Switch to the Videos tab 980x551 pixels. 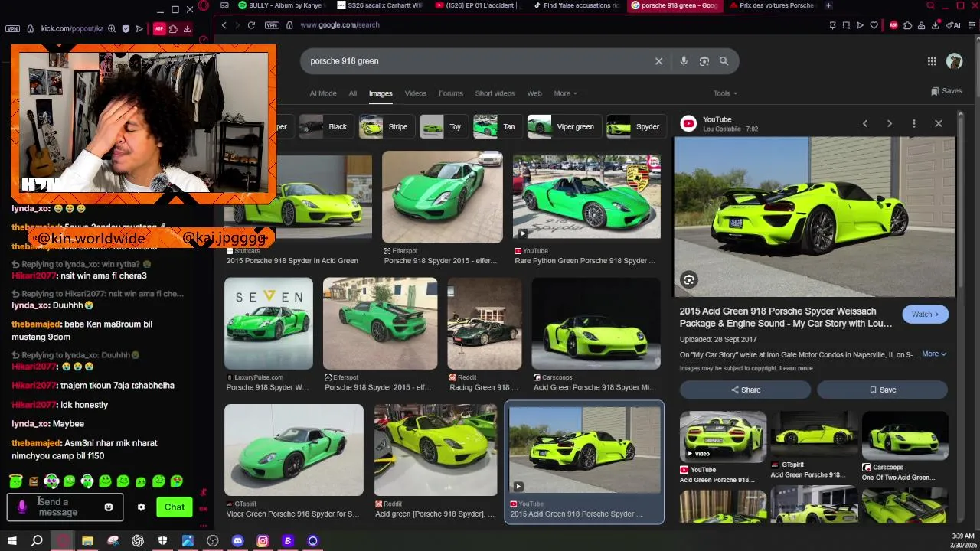coord(416,93)
